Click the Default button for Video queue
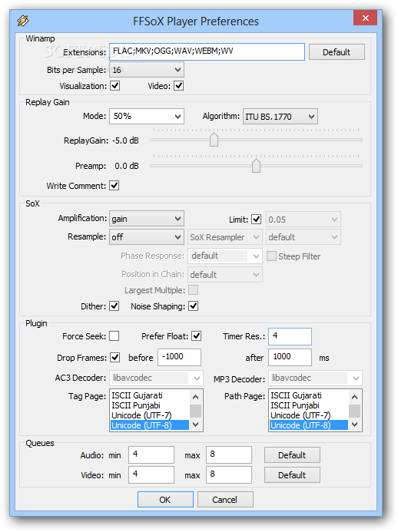This screenshot has height=532, width=398. (292, 475)
